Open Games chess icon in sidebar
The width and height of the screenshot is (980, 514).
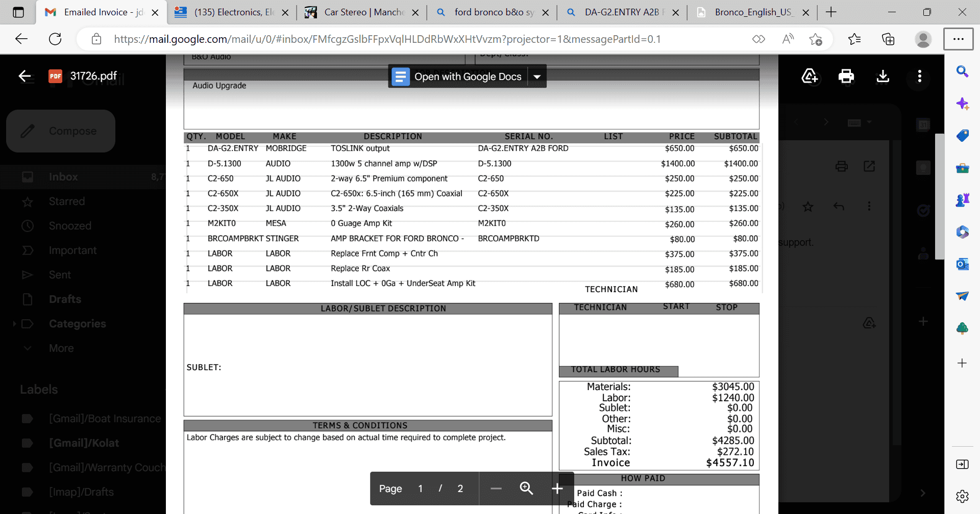963,200
